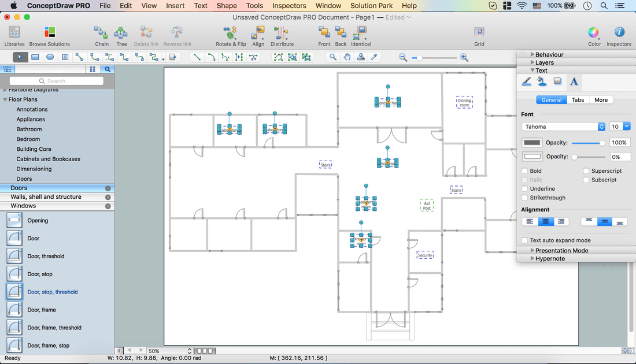Enable Text auto expand mode
Viewport: 636px width, 364px height.
tap(525, 240)
